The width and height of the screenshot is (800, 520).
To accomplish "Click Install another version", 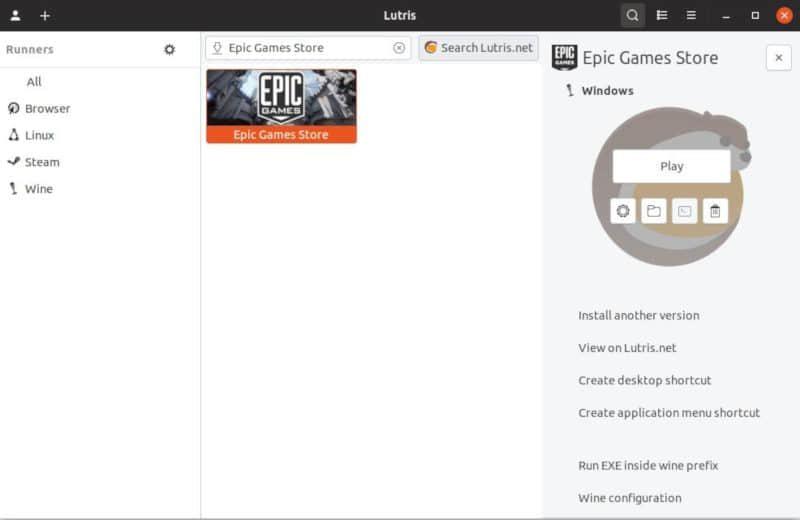I will (x=638, y=315).
